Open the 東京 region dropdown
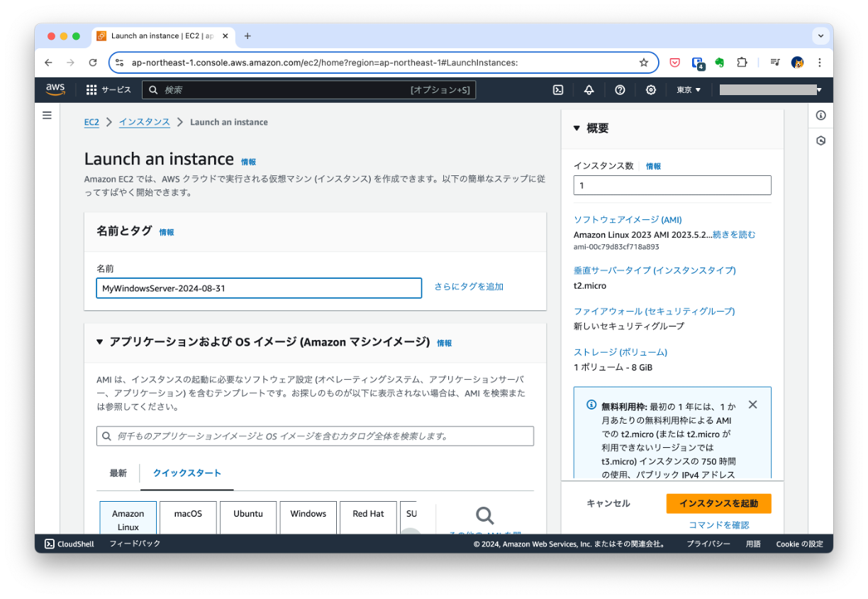 click(x=689, y=90)
